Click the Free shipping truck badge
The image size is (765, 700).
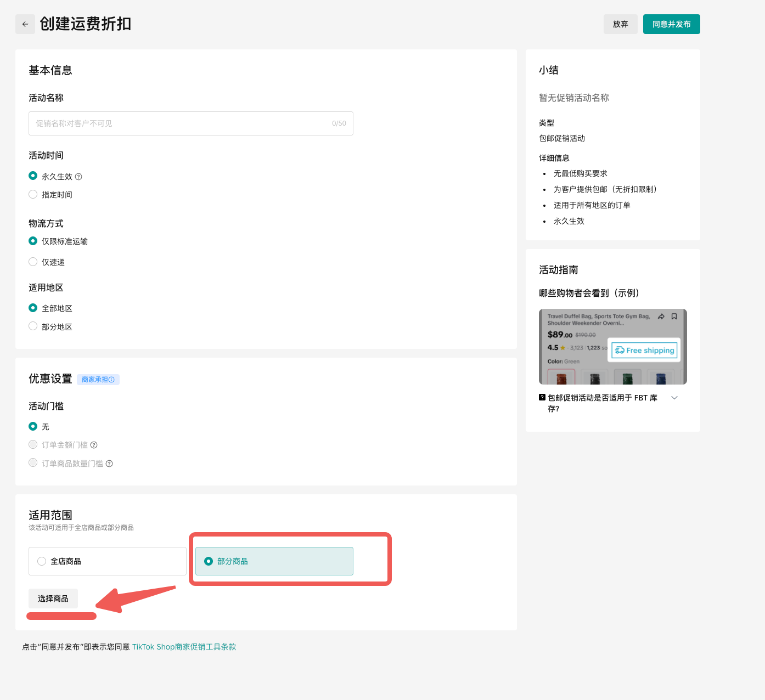click(x=644, y=350)
